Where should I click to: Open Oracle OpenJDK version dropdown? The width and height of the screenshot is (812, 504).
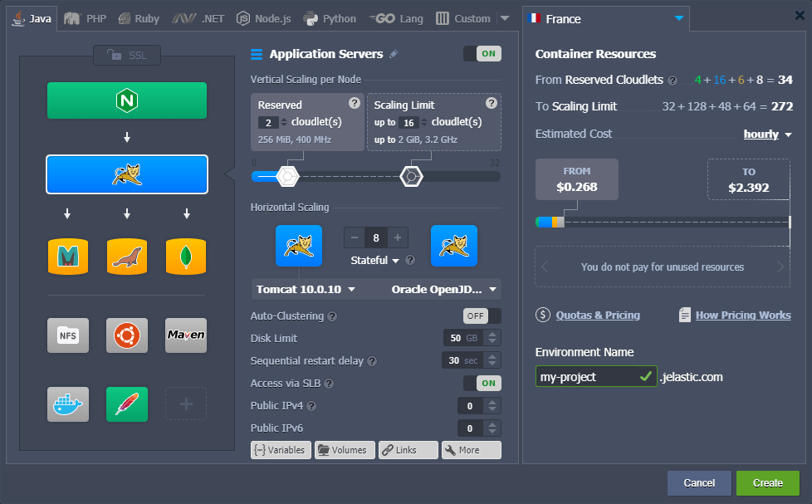(x=444, y=289)
